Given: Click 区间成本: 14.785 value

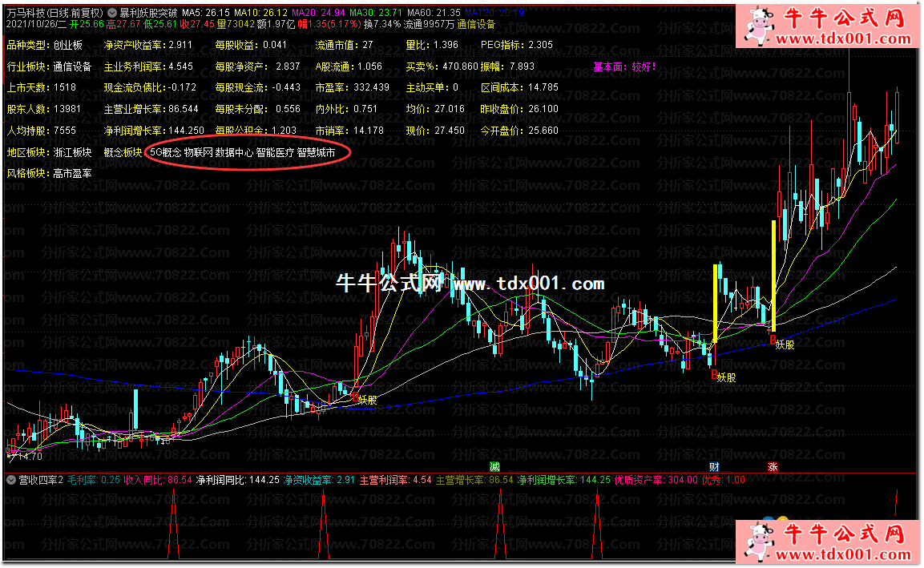Looking at the screenshot, I should [519, 87].
